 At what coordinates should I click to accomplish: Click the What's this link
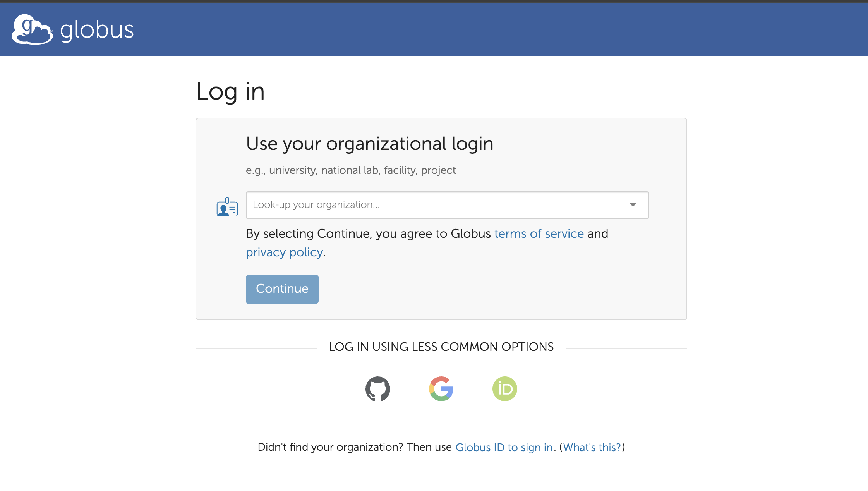(591, 447)
